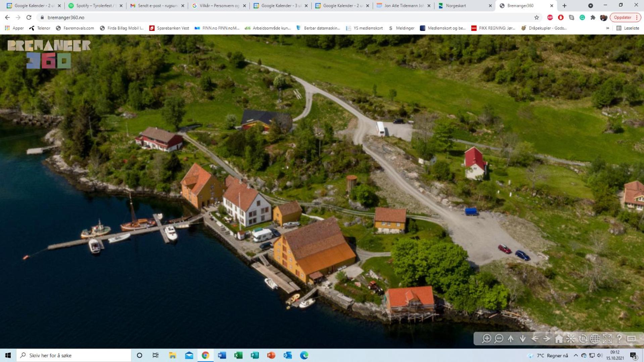644x362 pixels.
Task: Toggle the rectangle thumbnails bar icon
Action: click(x=631, y=339)
